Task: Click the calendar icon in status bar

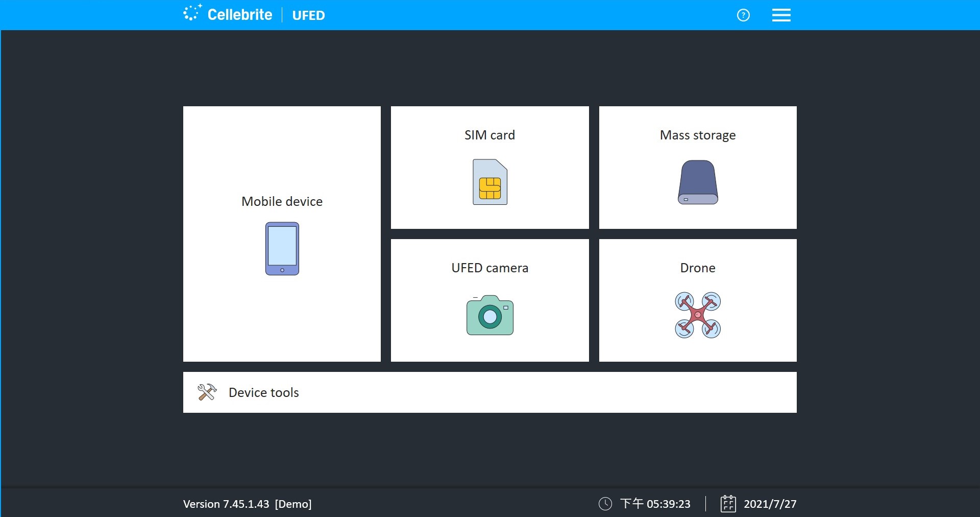Action: (728, 504)
